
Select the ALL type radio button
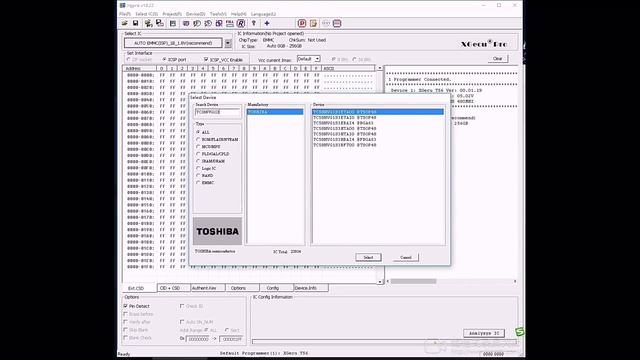coord(198,132)
